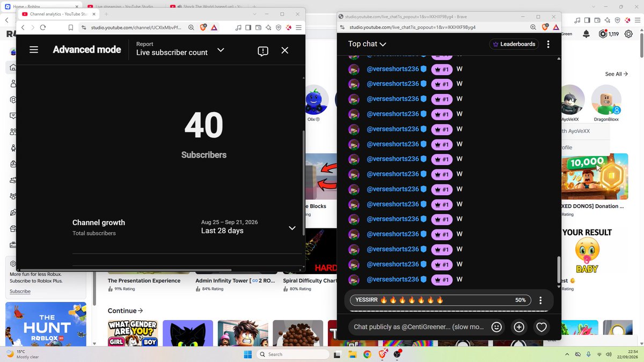Open Brave main menu in analytics window
The image size is (644, 362).
[x=299, y=27]
